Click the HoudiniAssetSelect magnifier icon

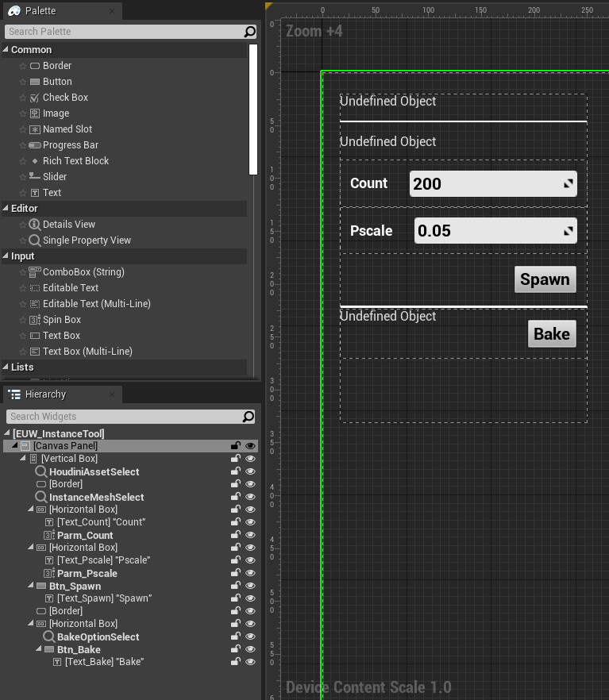(41, 471)
